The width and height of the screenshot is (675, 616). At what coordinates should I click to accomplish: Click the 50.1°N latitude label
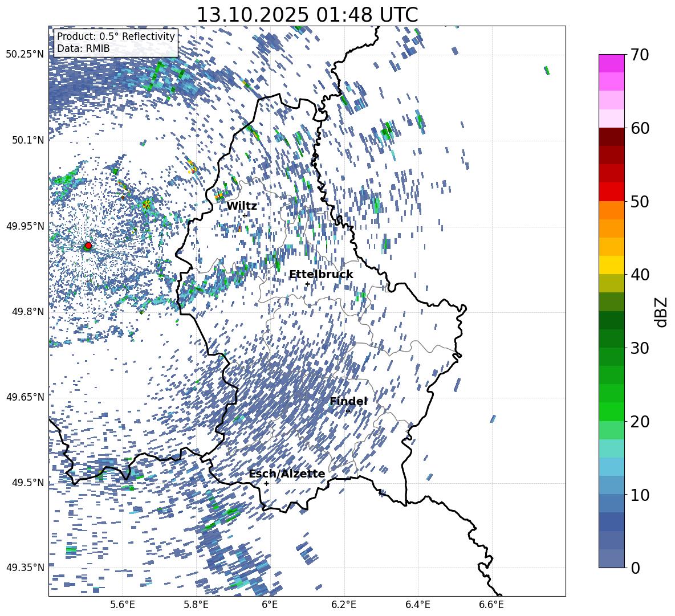pyautogui.click(x=28, y=140)
